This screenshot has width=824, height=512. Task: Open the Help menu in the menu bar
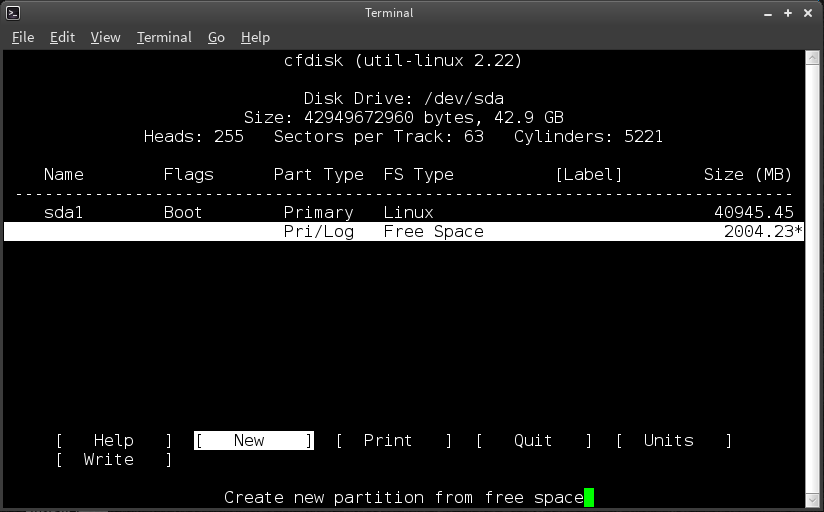(255, 37)
